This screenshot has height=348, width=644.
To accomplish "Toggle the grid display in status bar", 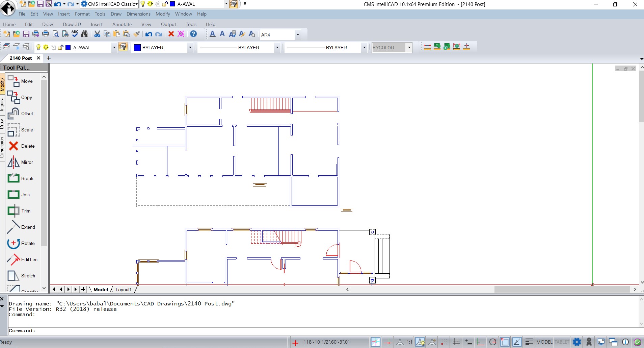I will [x=456, y=342].
